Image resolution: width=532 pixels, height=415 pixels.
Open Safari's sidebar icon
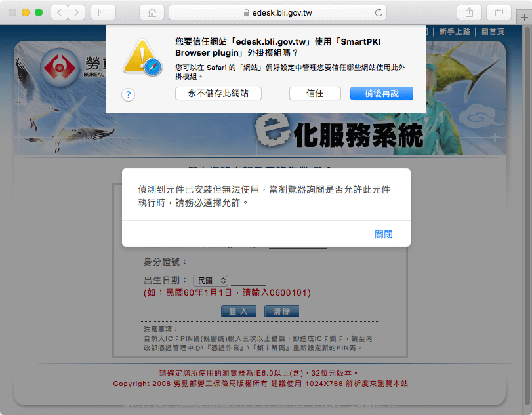coord(102,11)
